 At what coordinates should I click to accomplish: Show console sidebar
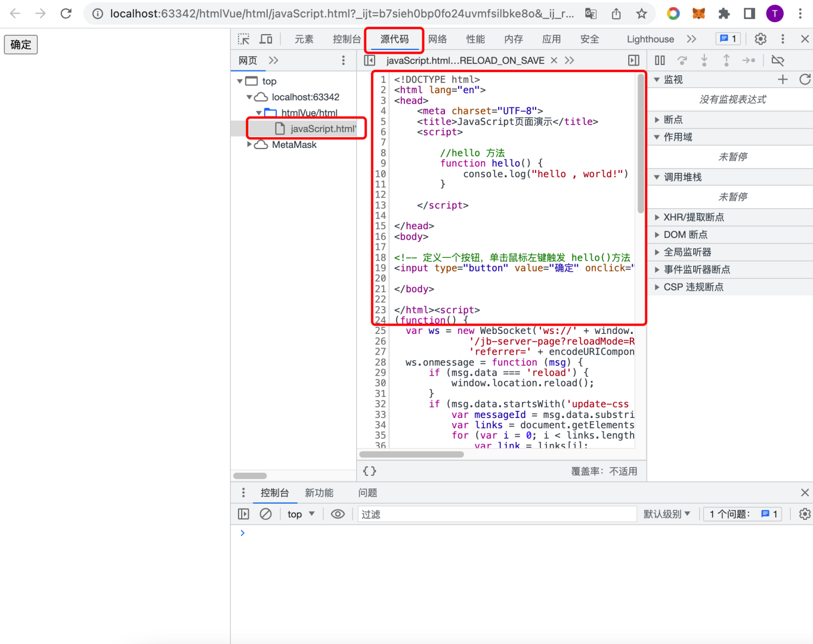point(243,514)
